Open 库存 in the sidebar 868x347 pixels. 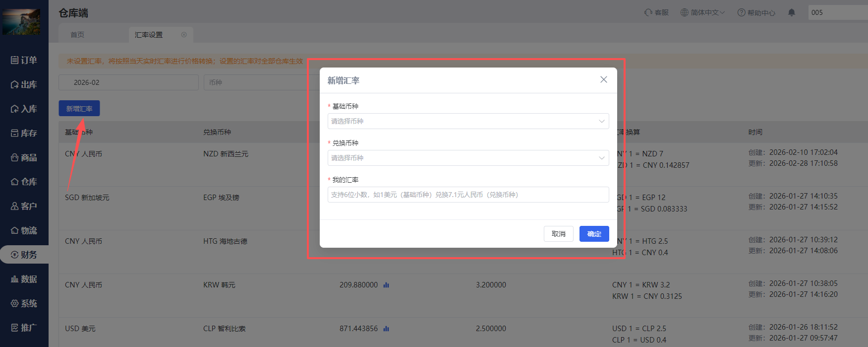pos(24,133)
